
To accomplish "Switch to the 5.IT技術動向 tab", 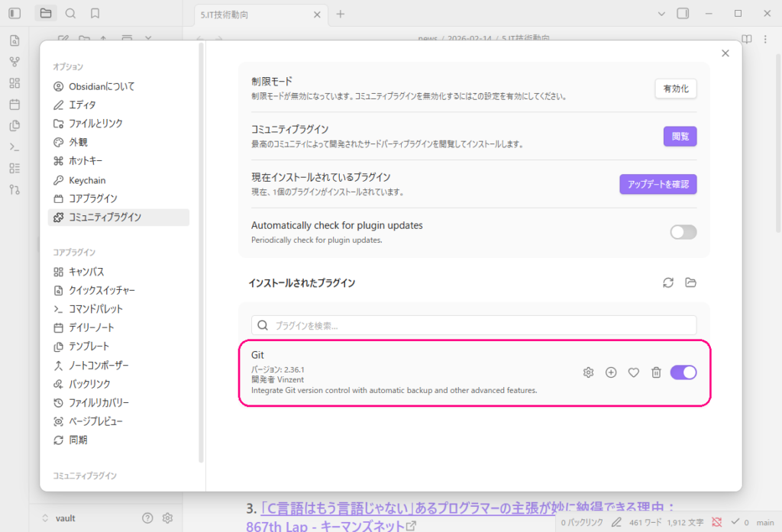I will 252,15.
